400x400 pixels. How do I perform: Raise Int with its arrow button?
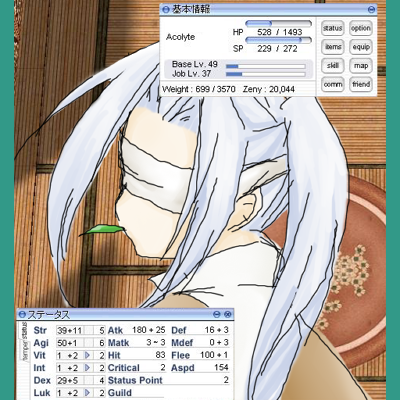point(87,368)
